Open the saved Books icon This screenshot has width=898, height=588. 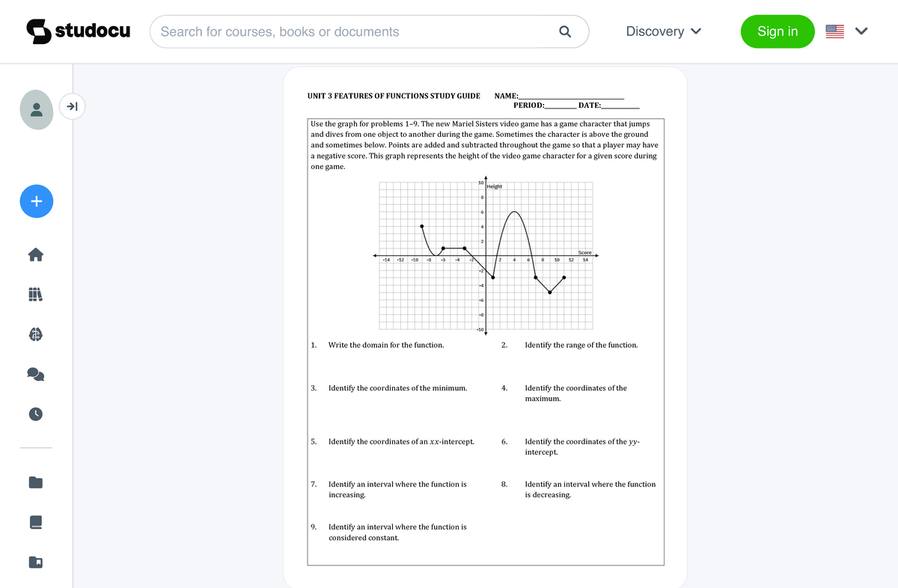pyautogui.click(x=35, y=522)
